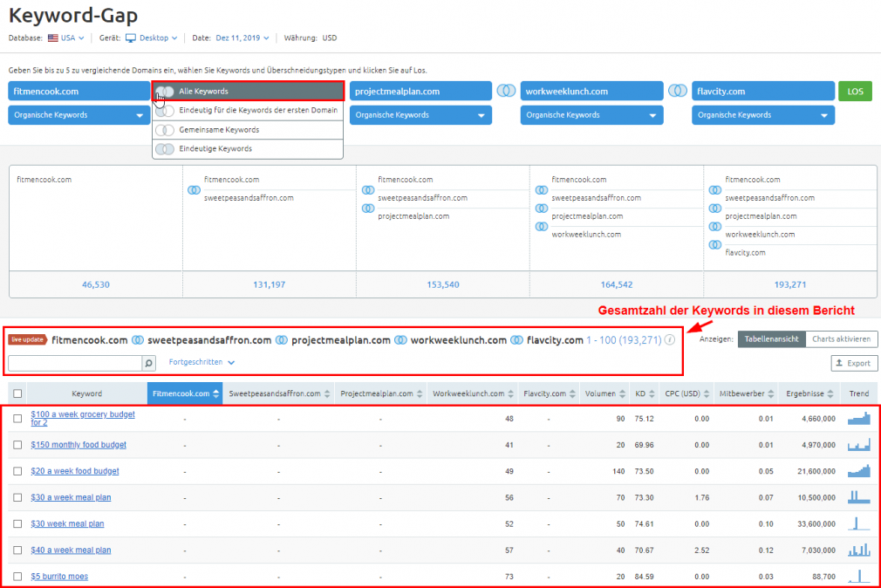Tick the select-all checkbox in table header
The image size is (881, 588).
pyautogui.click(x=17, y=393)
